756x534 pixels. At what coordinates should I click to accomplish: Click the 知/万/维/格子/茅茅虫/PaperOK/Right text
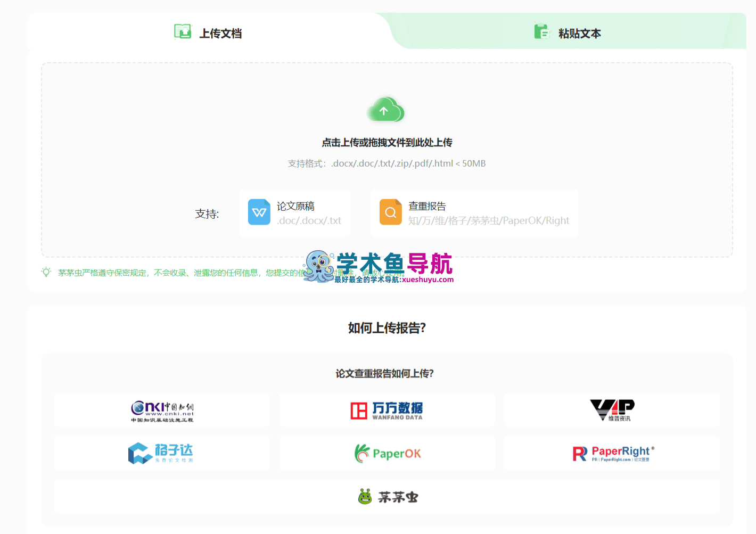point(489,220)
